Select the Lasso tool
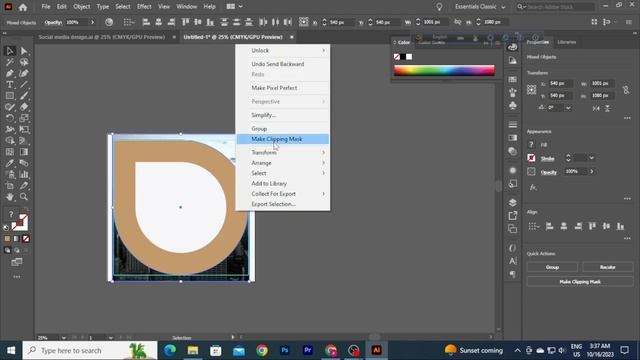Viewport: 640px width, 360px height. (24, 62)
